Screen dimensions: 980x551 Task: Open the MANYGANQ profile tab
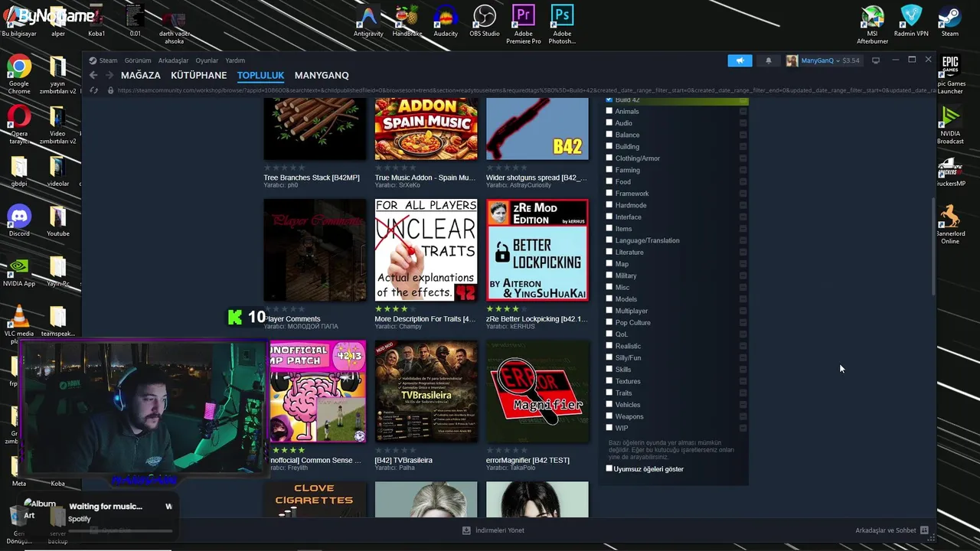pyautogui.click(x=322, y=75)
